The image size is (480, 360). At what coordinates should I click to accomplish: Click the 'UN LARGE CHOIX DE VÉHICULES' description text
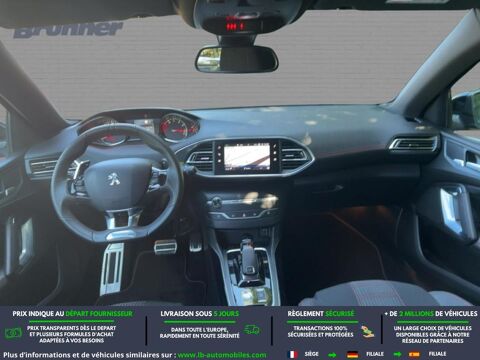tap(433, 334)
